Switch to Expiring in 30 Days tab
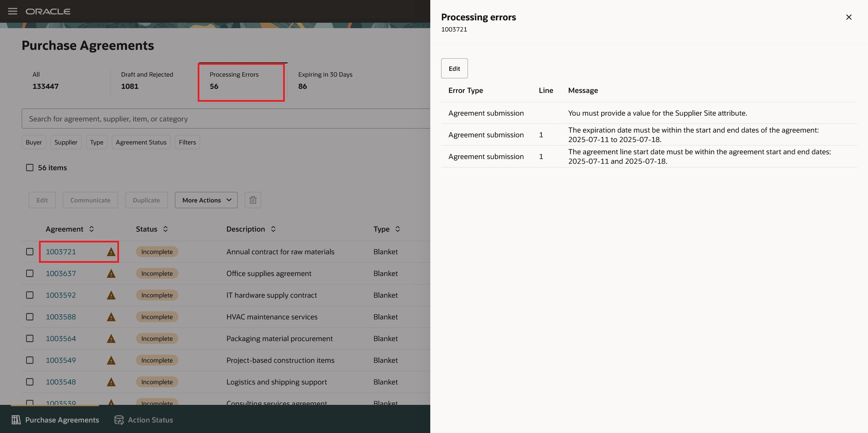The width and height of the screenshot is (868, 433). [325, 80]
